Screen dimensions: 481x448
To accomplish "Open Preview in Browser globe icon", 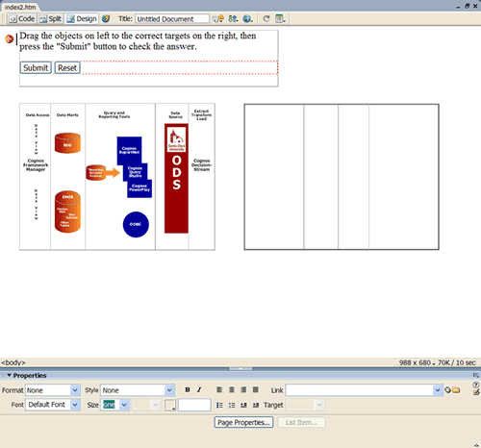I will (x=247, y=19).
